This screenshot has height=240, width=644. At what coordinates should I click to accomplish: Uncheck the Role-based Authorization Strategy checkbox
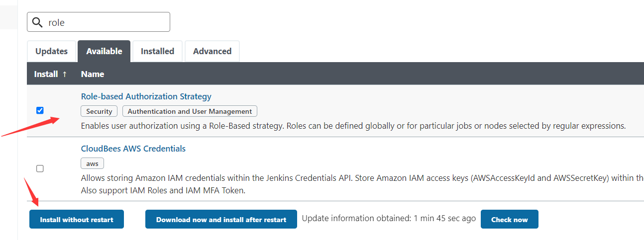(x=40, y=110)
